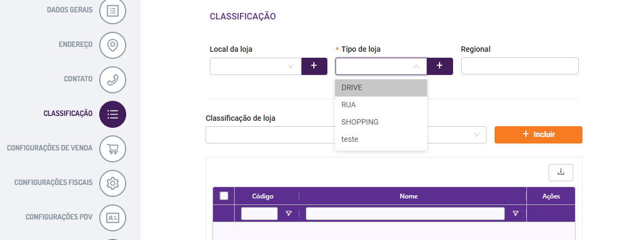Open the Classificação de loja dropdown arrow

pos(477,135)
